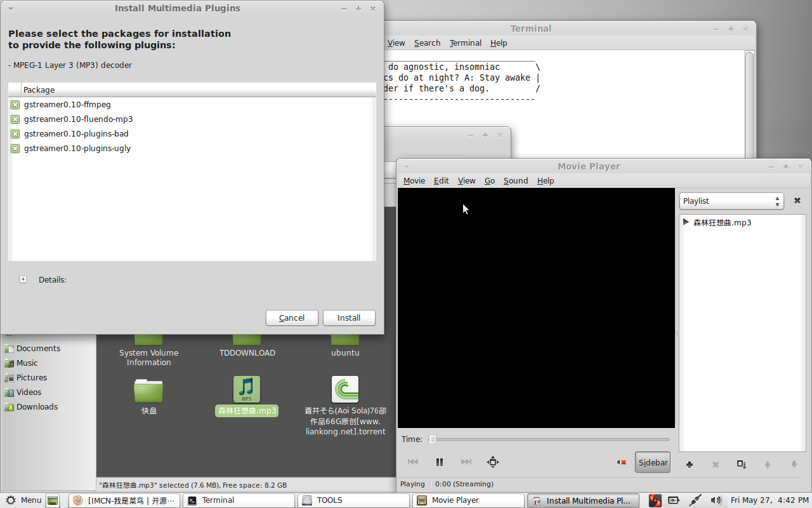This screenshot has width=812, height=508.
Task: Uncheck the gstreamer0.10-plugins-ugly package
Action: [x=15, y=148]
